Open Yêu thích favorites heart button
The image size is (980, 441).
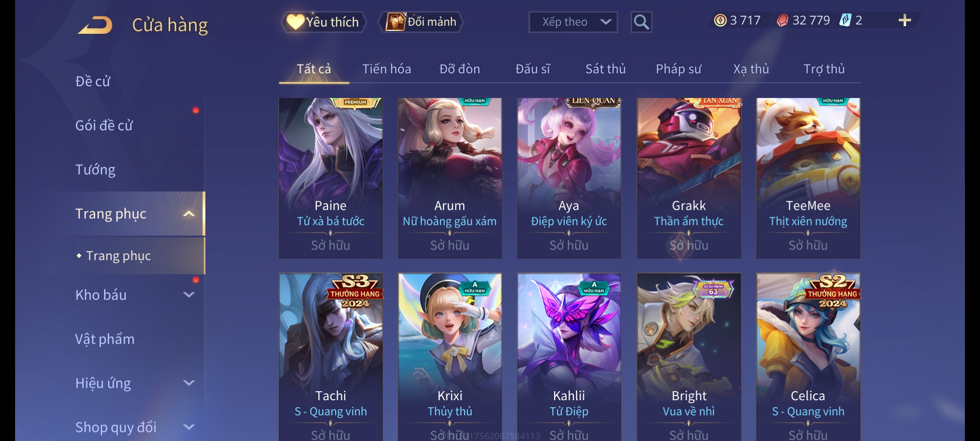(323, 22)
